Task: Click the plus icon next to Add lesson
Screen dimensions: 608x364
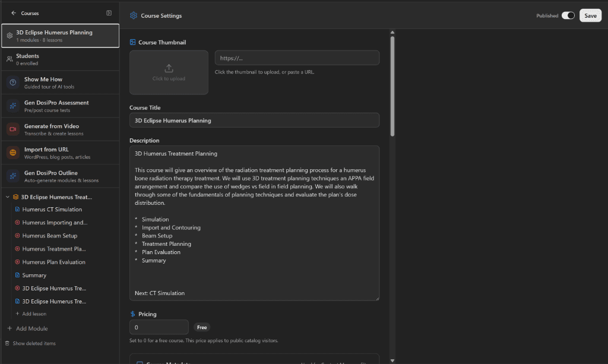Action: coord(17,314)
